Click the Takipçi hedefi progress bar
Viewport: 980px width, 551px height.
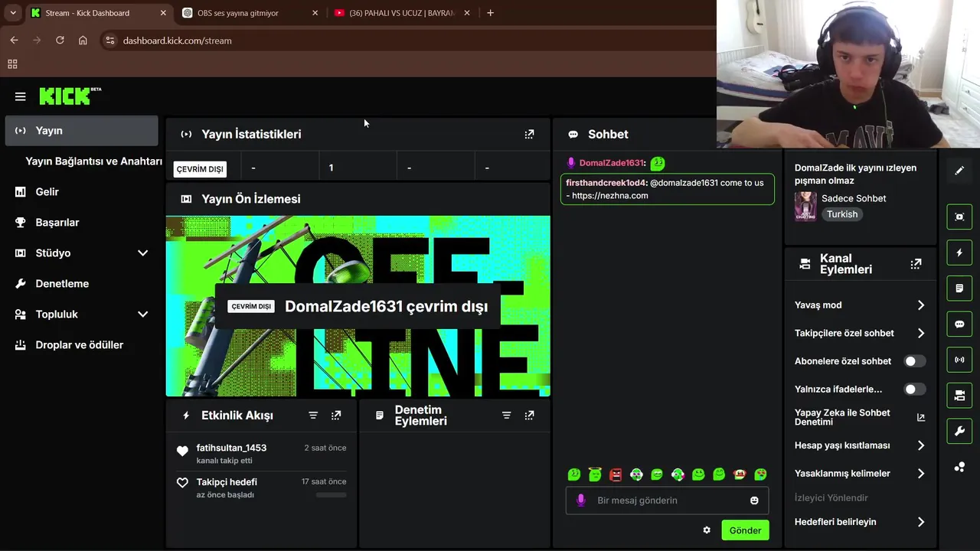[331, 495]
